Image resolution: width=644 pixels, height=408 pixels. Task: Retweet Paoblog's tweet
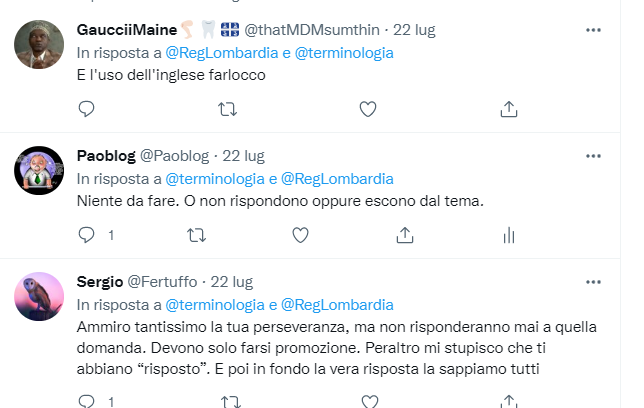(196, 235)
